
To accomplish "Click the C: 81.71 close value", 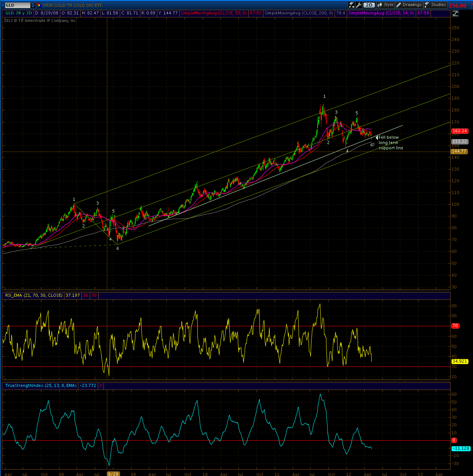I will pos(130,13).
